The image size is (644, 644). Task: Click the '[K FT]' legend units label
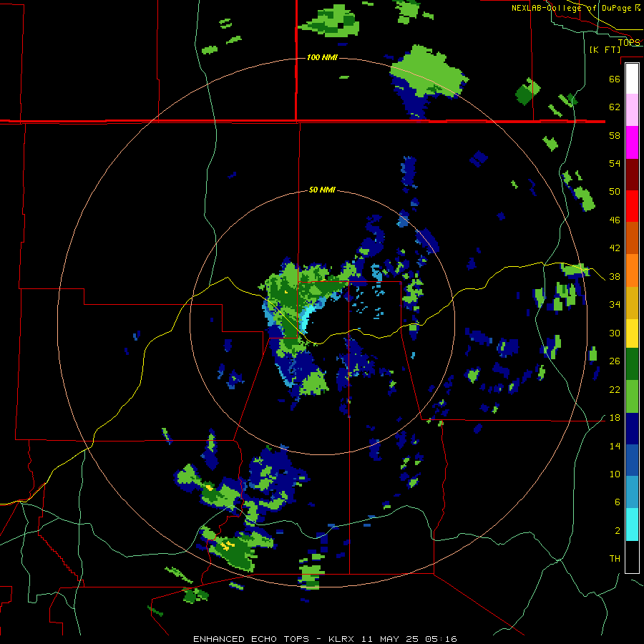coord(605,49)
